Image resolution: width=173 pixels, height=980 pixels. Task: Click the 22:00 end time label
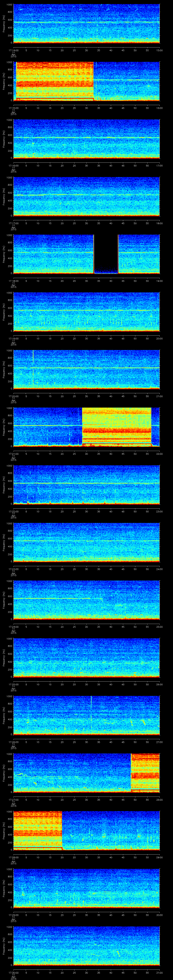pyautogui.click(x=159, y=454)
